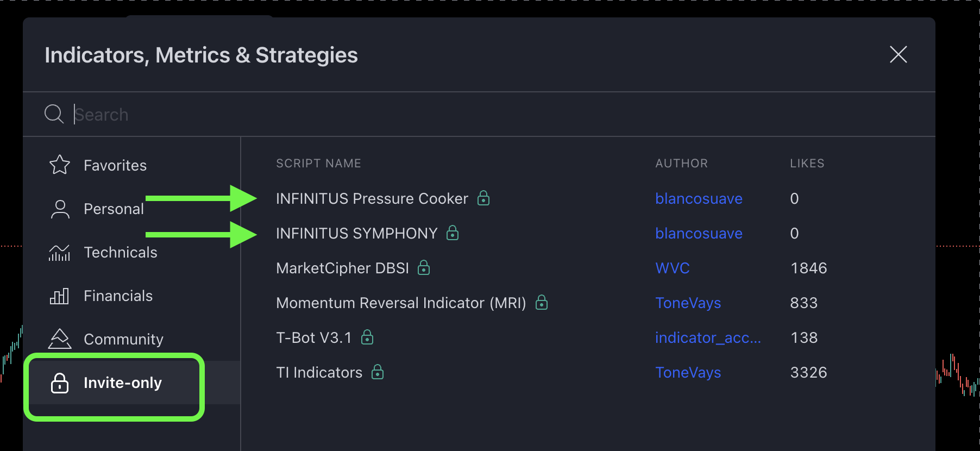Open the indicator_acc... author link

pyautogui.click(x=708, y=337)
